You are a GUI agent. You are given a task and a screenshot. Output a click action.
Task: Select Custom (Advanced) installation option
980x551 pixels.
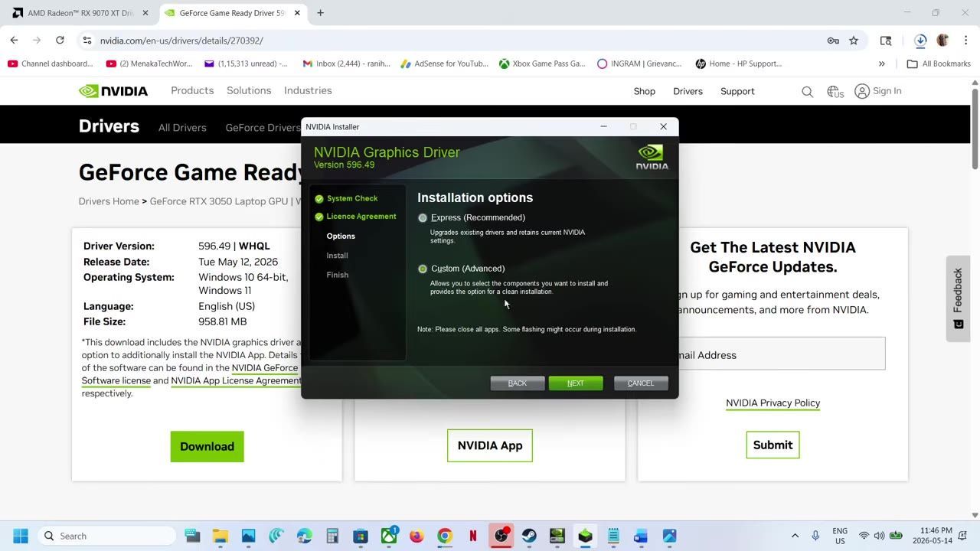(423, 269)
